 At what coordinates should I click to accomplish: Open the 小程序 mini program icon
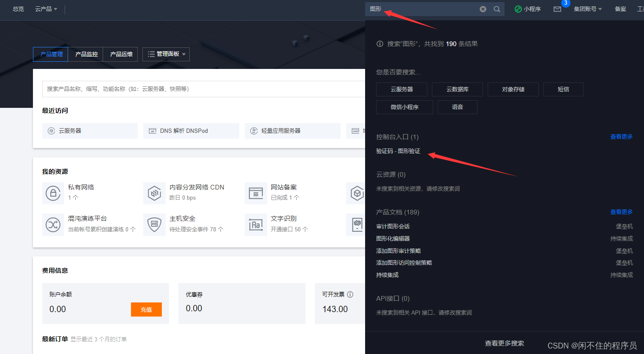coord(518,9)
